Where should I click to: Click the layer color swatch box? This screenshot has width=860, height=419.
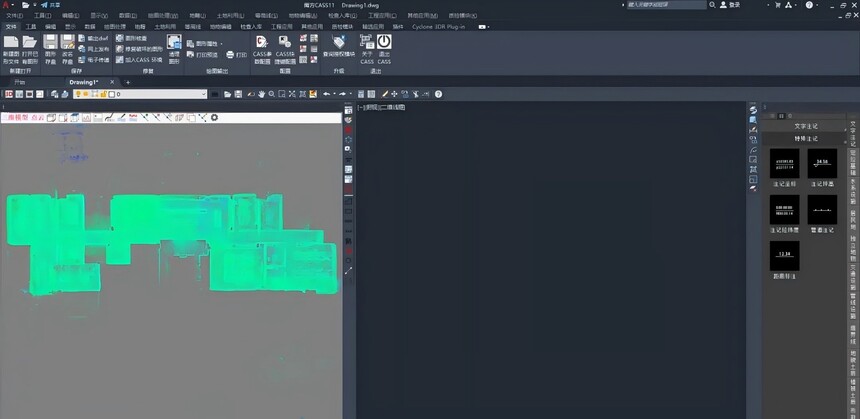tap(111, 94)
